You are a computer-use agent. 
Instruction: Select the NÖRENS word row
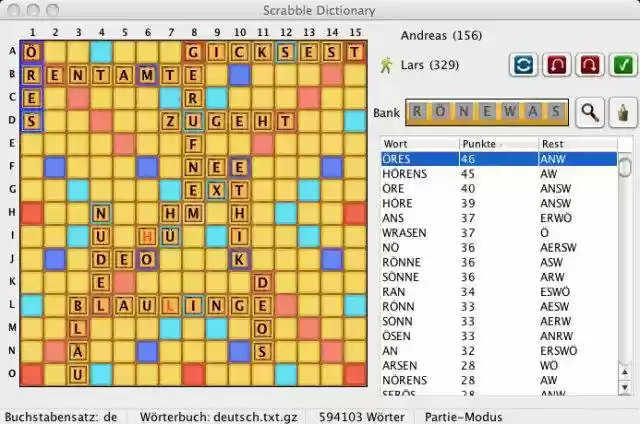(499, 380)
